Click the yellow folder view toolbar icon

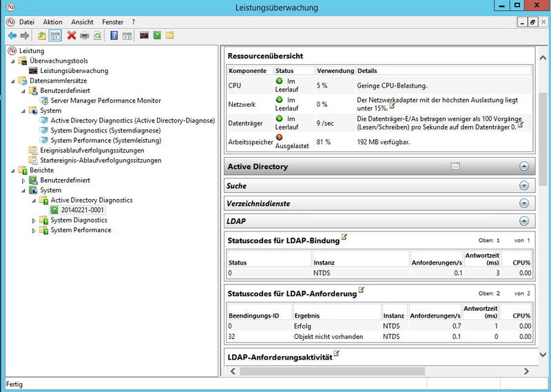tap(169, 35)
